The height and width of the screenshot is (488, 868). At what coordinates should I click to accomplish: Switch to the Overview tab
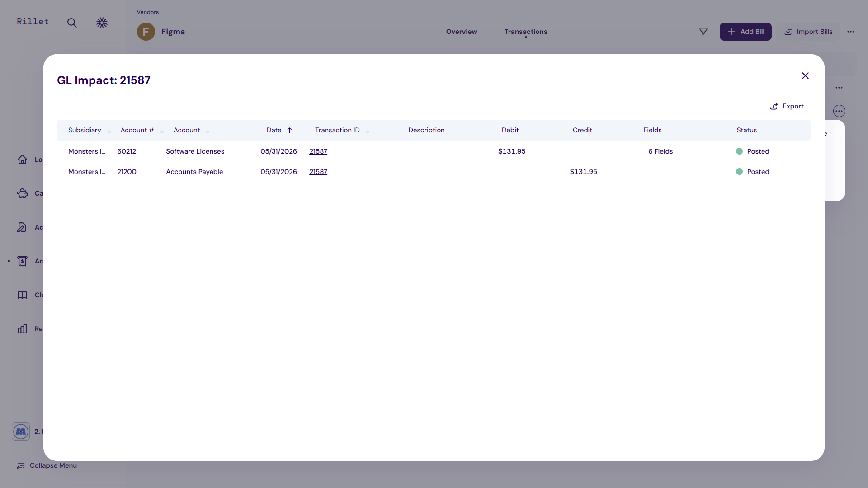click(461, 32)
